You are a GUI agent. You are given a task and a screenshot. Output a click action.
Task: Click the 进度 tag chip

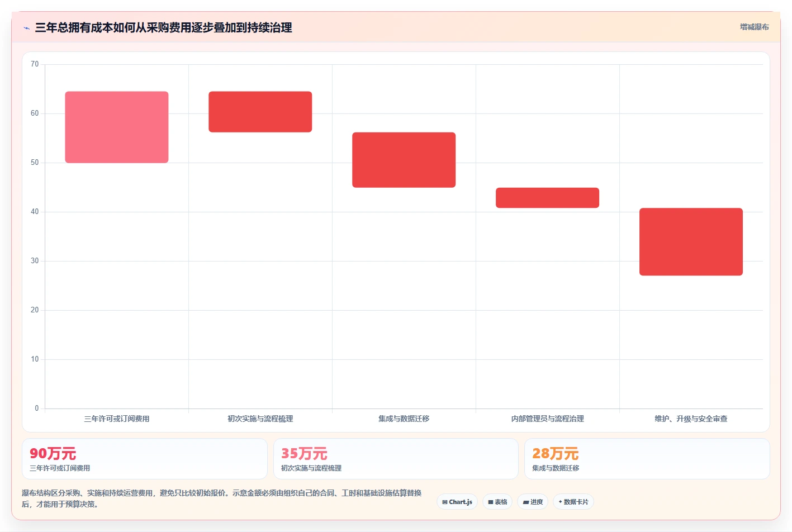(533, 502)
